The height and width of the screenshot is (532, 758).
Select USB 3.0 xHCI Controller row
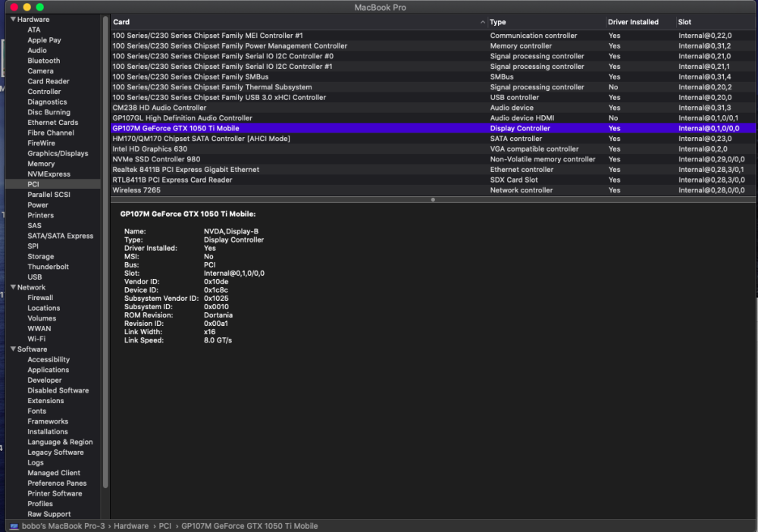point(433,97)
